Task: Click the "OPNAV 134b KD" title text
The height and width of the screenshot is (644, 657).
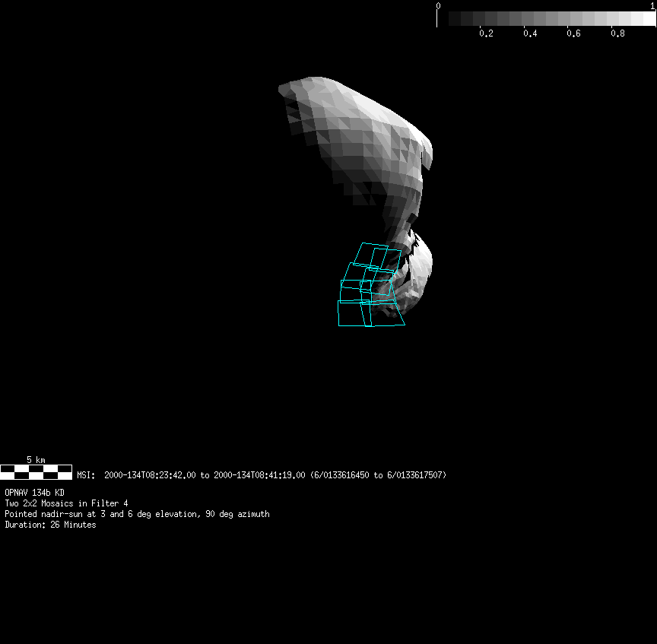Action: point(34,493)
